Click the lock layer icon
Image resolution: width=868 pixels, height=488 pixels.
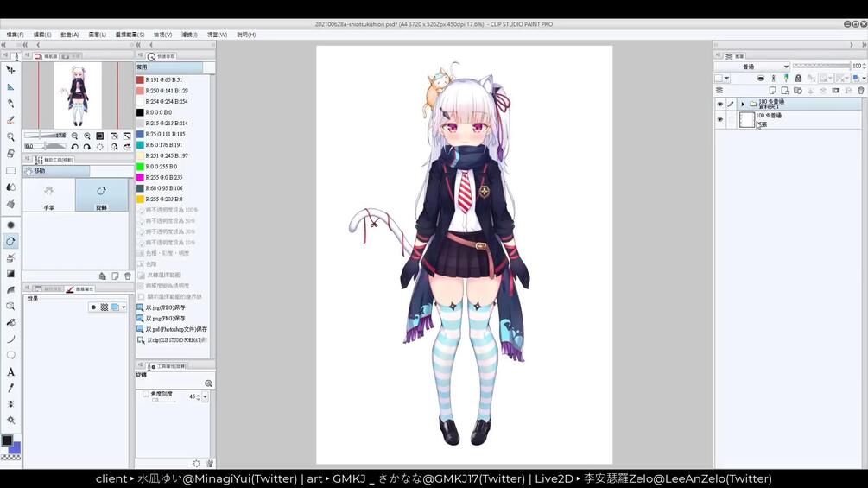(x=798, y=78)
